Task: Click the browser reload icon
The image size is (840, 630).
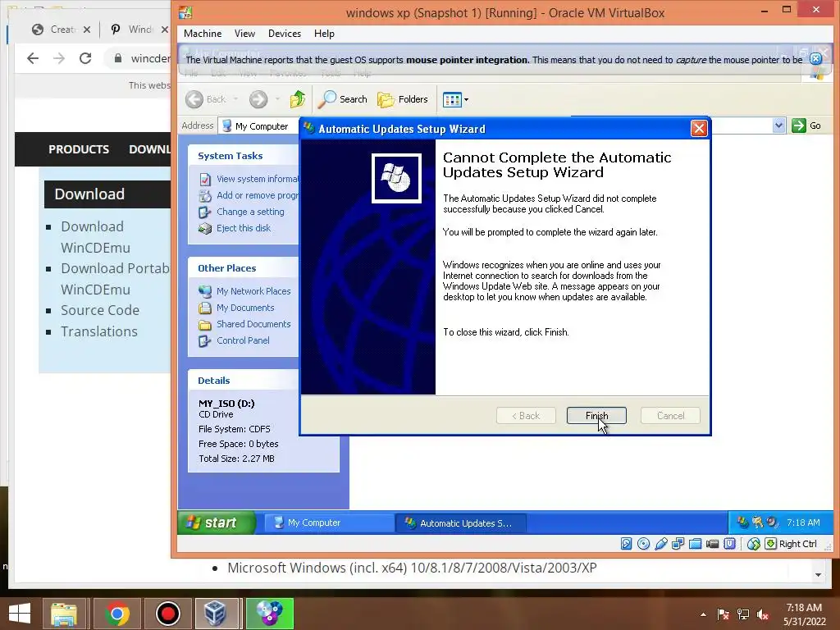Action: (x=85, y=58)
